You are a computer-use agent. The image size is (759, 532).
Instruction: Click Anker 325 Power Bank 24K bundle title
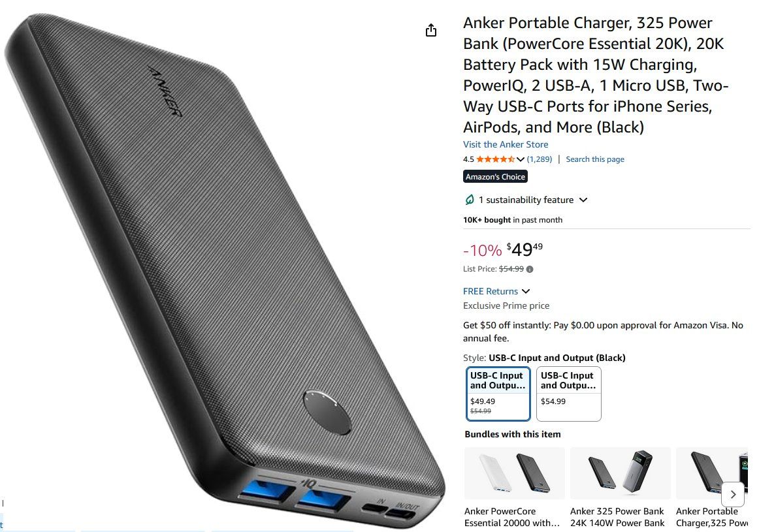coord(618,517)
